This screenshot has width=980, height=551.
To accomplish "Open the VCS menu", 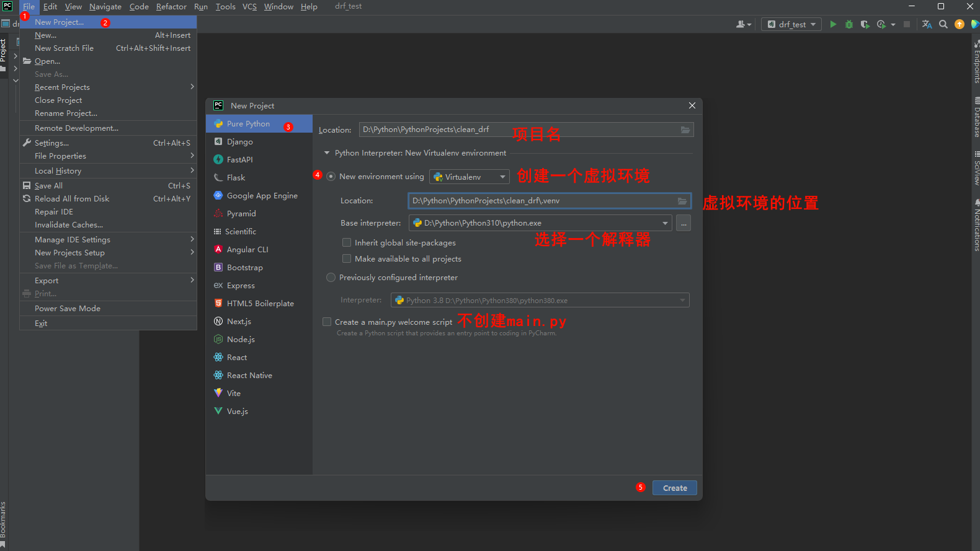I will click(x=249, y=7).
